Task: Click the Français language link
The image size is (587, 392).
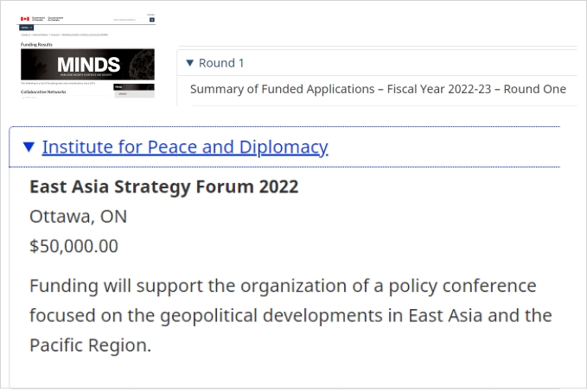Action: (150, 15)
